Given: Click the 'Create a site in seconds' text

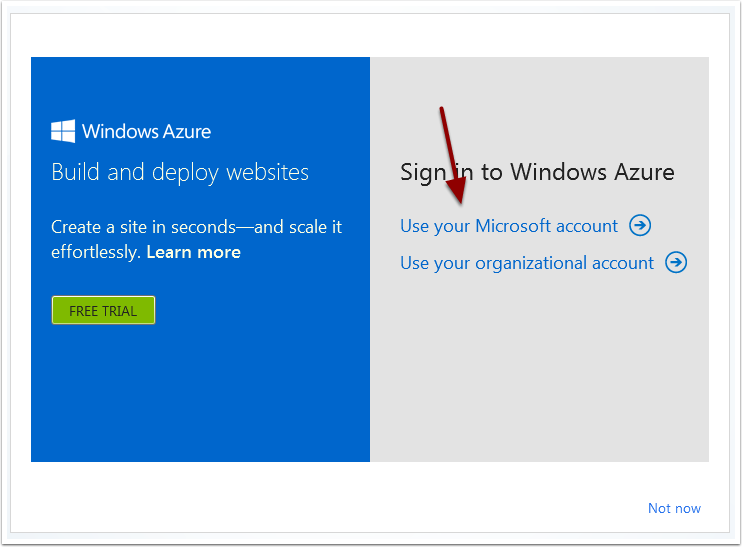Looking at the screenshot, I should pos(143,227).
